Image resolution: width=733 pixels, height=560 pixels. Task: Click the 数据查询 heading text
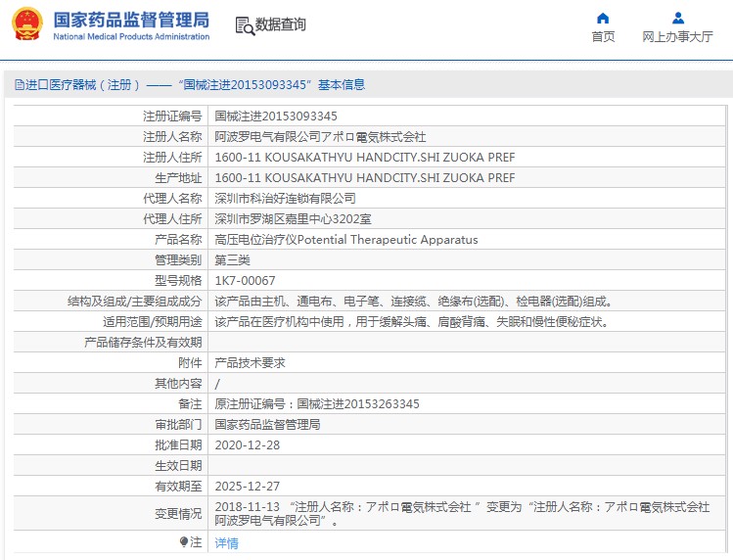[281, 24]
